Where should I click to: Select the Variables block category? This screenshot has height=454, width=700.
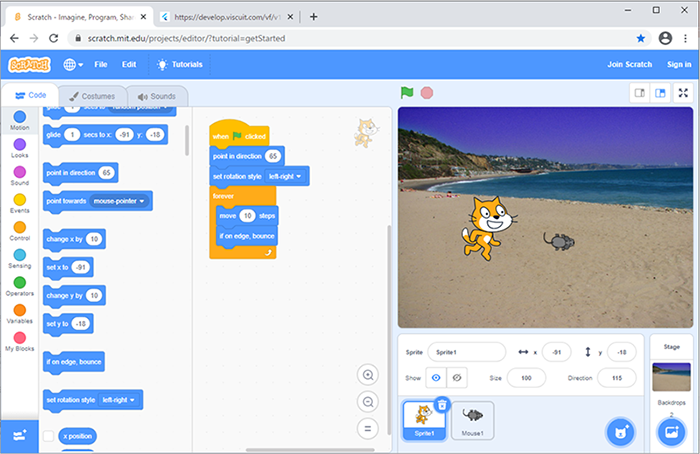click(x=20, y=314)
